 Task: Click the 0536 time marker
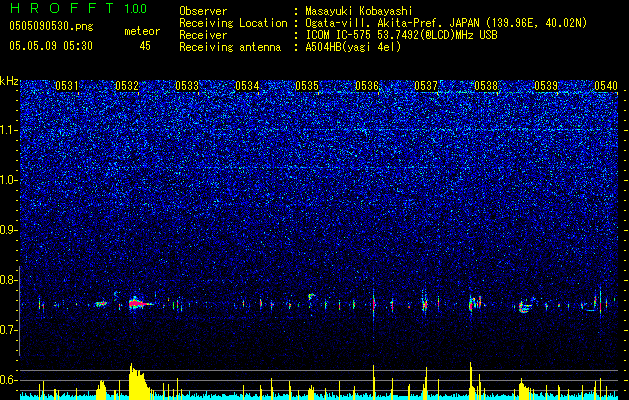point(367,86)
